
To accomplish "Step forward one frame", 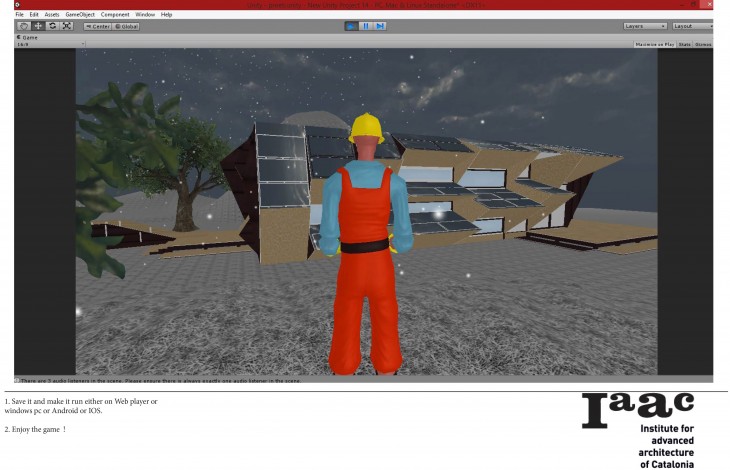I will tap(379, 26).
